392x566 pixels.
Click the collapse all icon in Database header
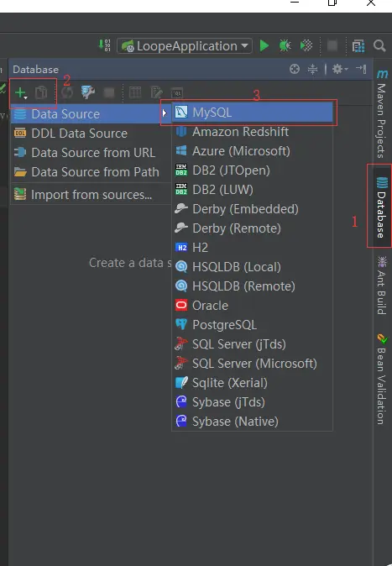[x=312, y=69]
